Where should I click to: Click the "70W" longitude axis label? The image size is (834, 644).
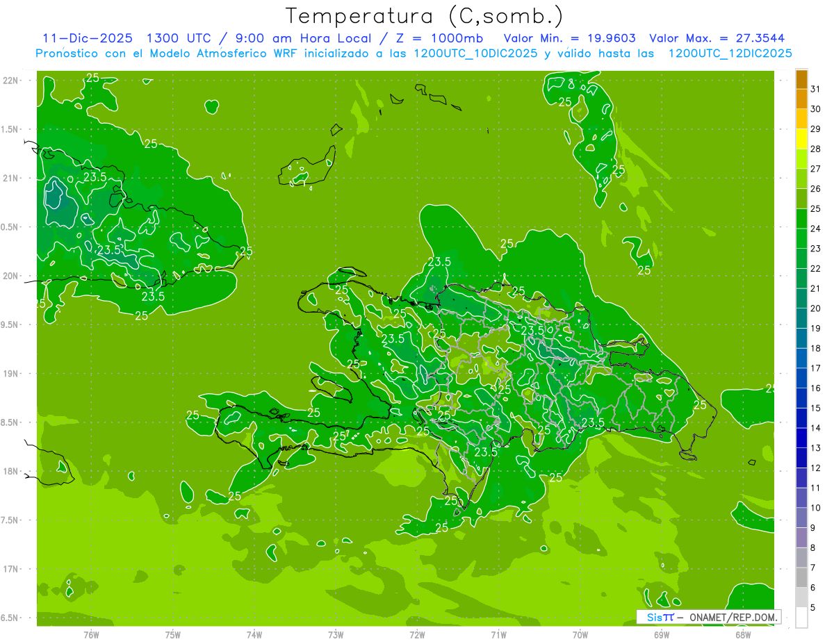coord(580,634)
